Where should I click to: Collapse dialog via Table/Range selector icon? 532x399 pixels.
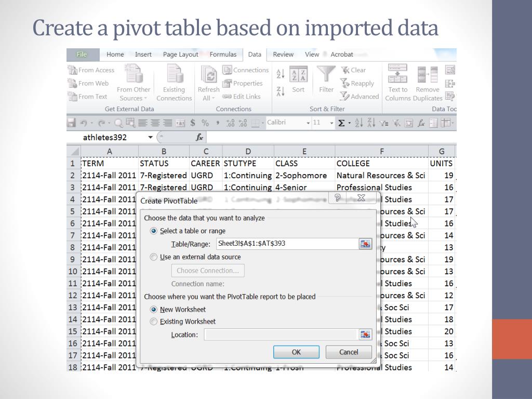tap(365, 244)
